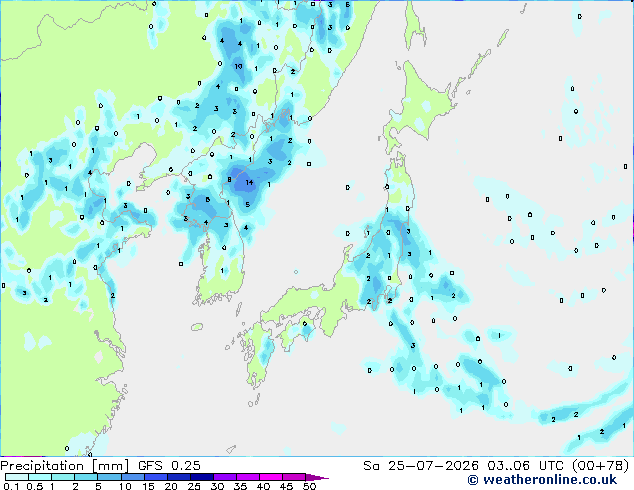Click the legend scale label '40'
Screen dimensions: 634x490
coord(263,486)
